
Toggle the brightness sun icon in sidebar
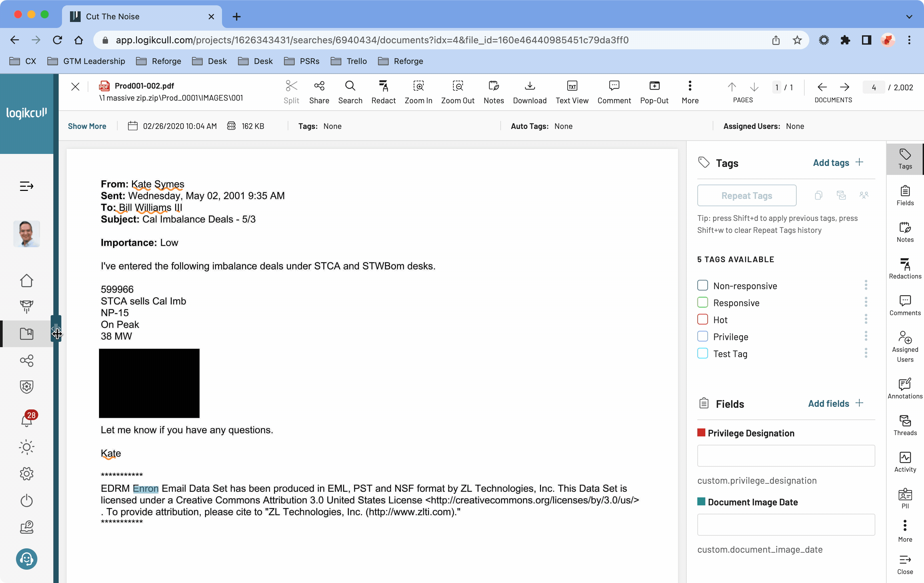coord(26,447)
